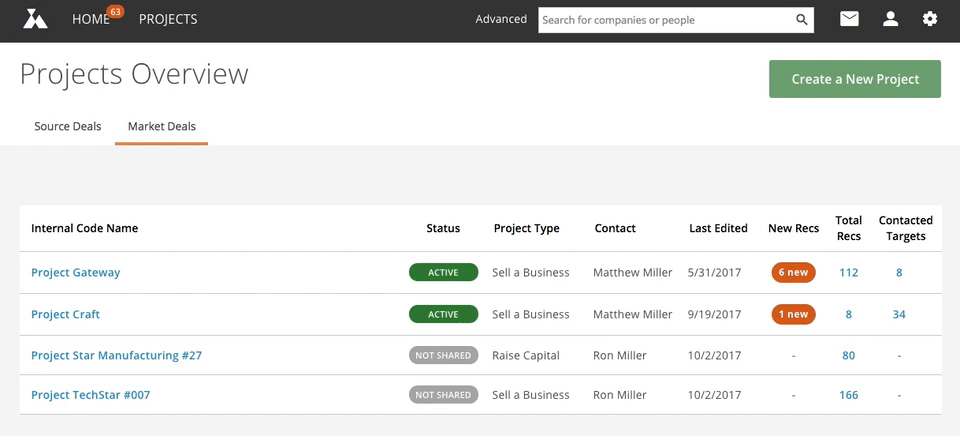Open Project Gateway link
The image size is (960, 436).
tap(75, 272)
